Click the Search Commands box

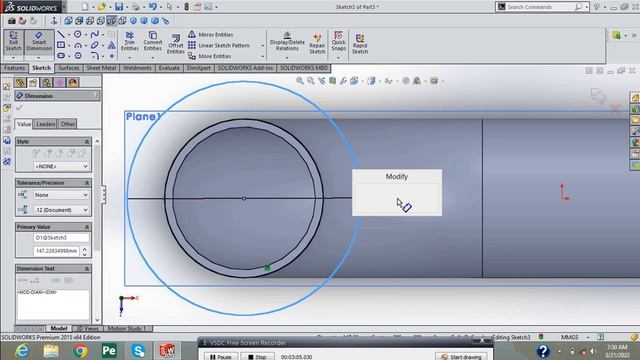click(537, 7)
